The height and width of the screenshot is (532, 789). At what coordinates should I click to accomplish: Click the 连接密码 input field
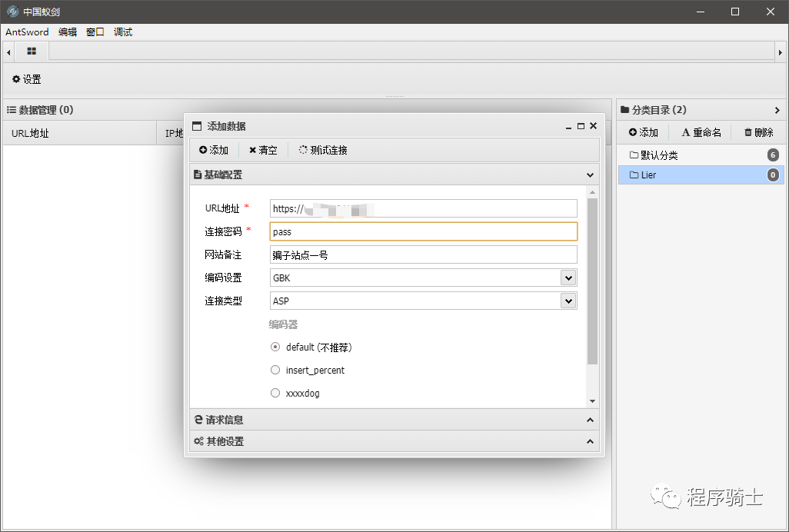423,231
